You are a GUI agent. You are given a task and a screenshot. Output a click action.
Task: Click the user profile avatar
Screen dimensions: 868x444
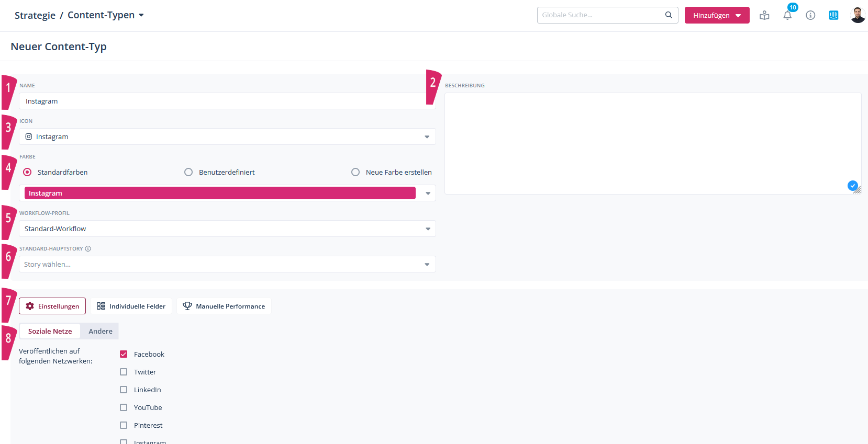(x=857, y=15)
